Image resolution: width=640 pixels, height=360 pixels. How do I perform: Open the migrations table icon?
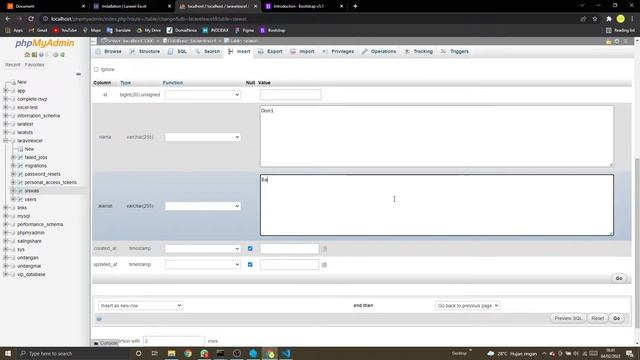click(20, 166)
